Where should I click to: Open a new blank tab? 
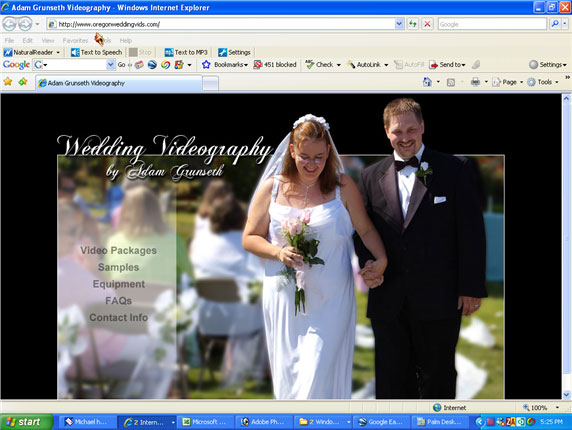coord(210,84)
